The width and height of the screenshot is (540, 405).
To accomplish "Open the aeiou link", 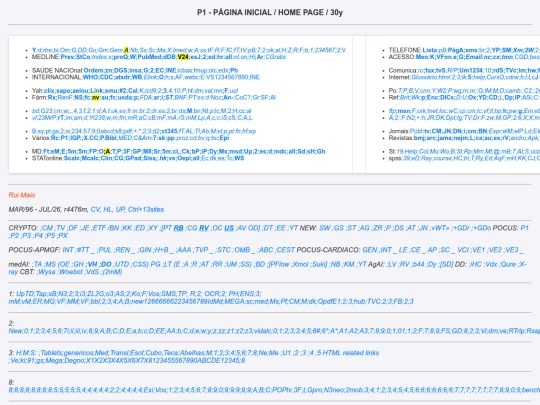I will point(80,91).
